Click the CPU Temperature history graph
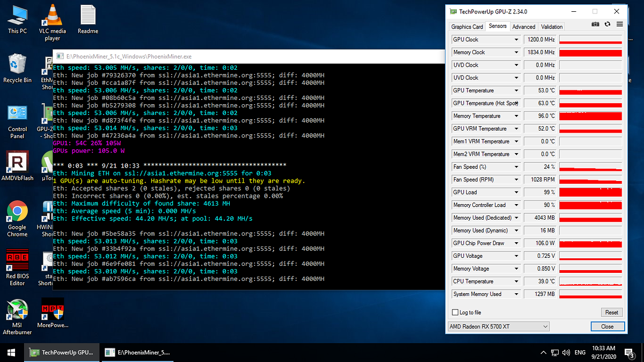The height and width of the screenshot is (362, 644). pyautogui.click(x=590, y=281)
